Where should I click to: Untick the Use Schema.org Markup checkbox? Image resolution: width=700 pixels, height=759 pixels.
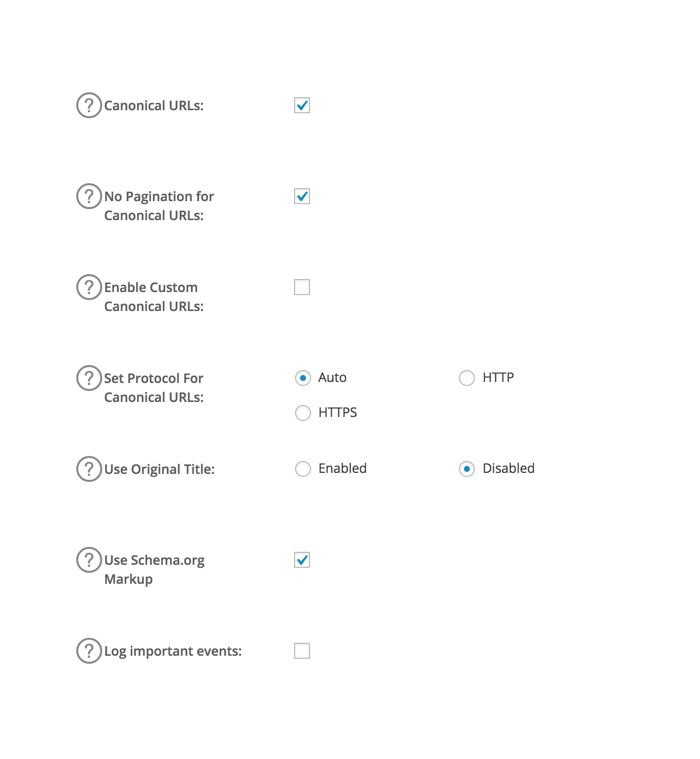click(x=302, y=560)
